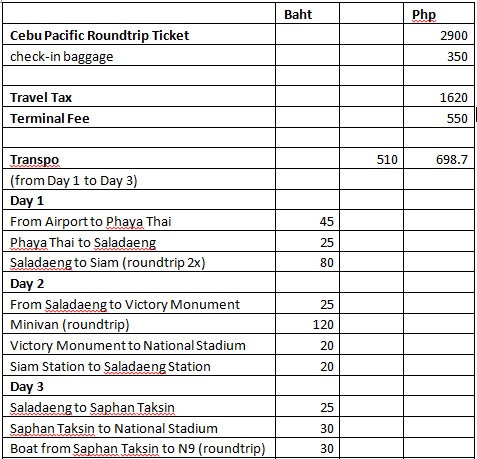
Task: Click the Day 2 heading cell
Action: pos(139,283)
